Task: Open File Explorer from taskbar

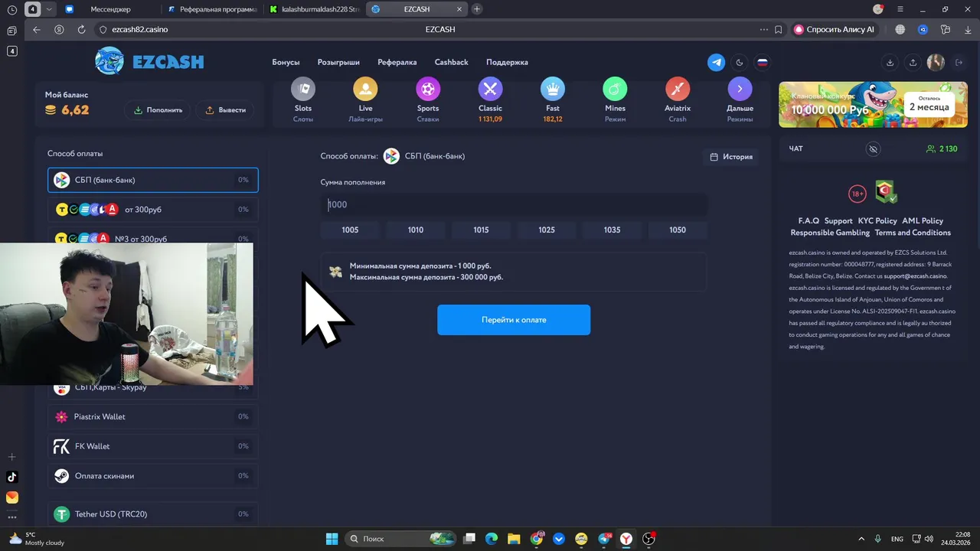Action: tap(514, 539)
